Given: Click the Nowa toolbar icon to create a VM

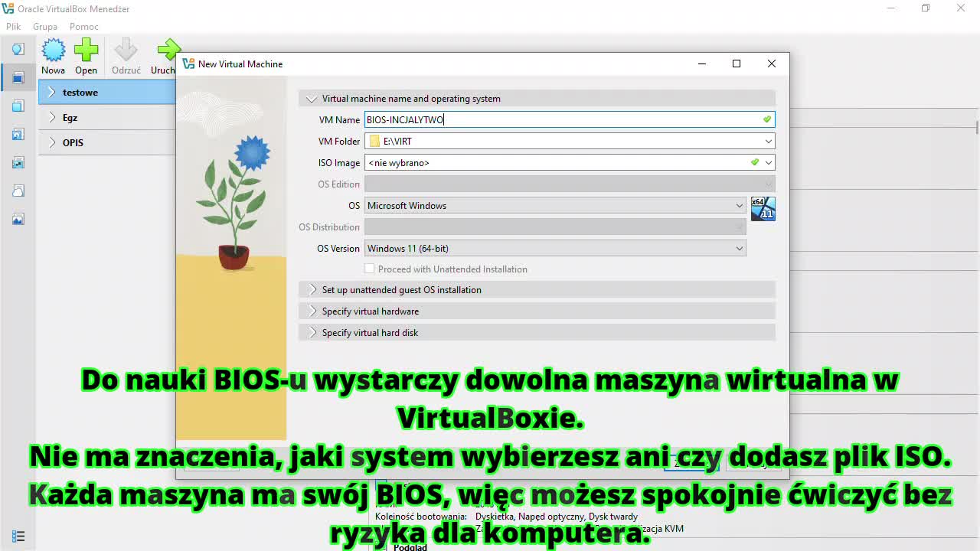Looking at the screenshot, I should pyautogui.click(x=53, y=55).
